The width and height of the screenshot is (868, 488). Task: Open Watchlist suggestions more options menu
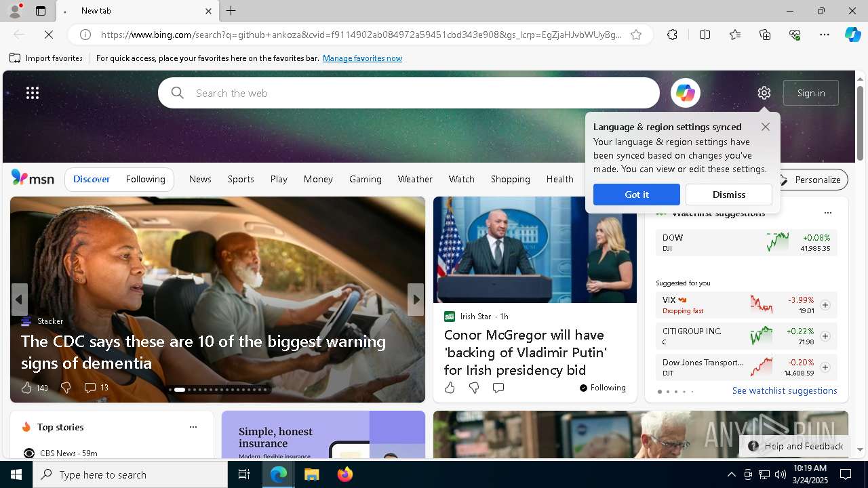click(827, 213)
